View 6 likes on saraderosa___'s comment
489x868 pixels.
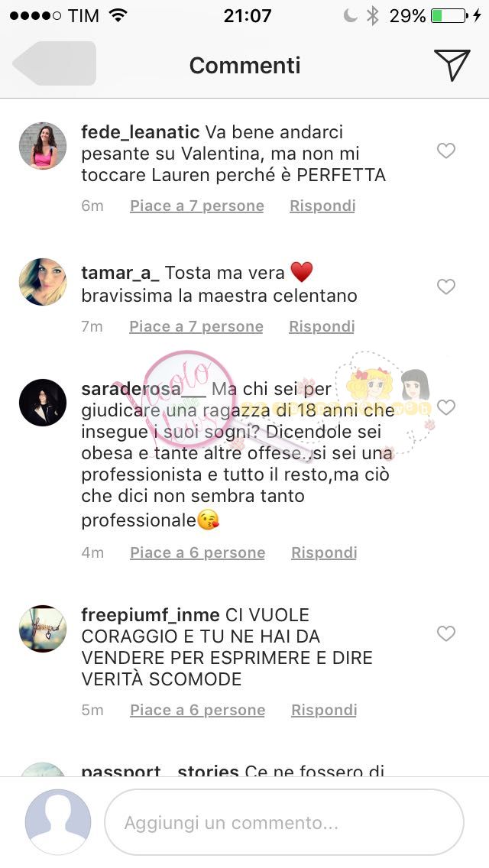(198, 552)
